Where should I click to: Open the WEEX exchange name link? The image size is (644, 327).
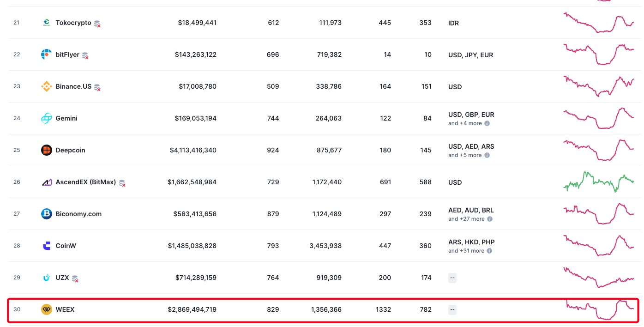(65, 309)
